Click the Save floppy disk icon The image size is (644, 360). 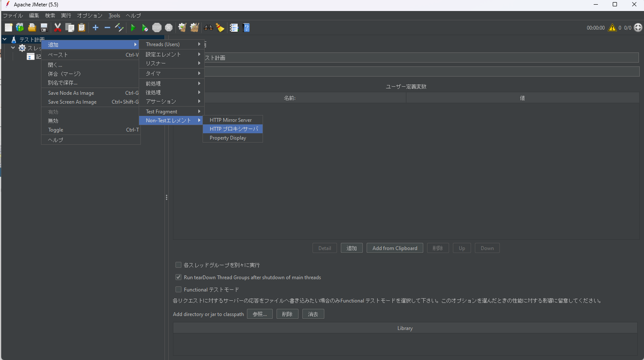tap(44, 27)
